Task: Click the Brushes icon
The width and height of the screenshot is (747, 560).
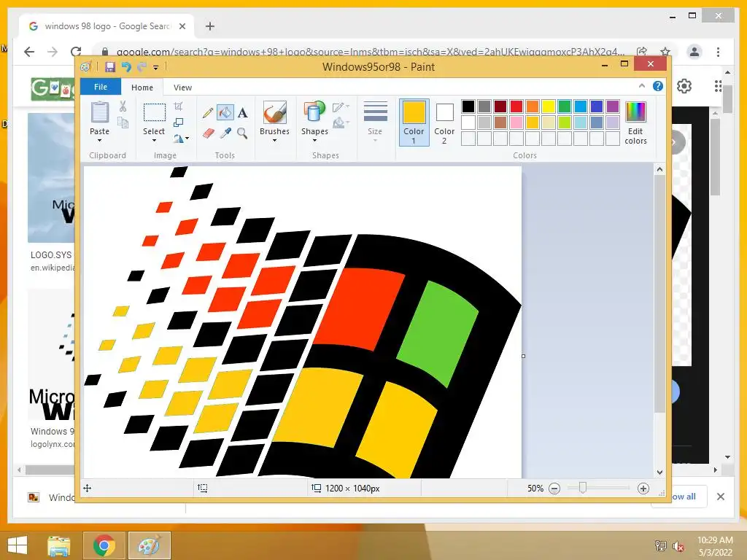Action: coord(275,113)
